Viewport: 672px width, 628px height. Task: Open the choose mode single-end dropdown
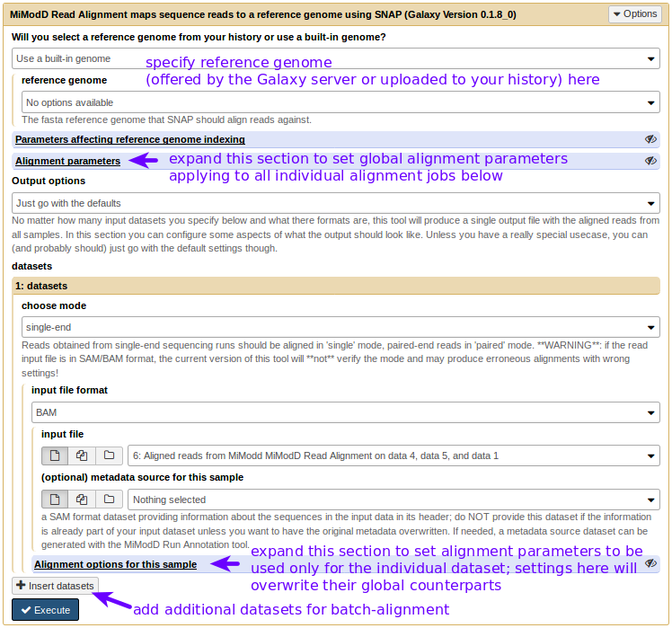click(340, 328)
